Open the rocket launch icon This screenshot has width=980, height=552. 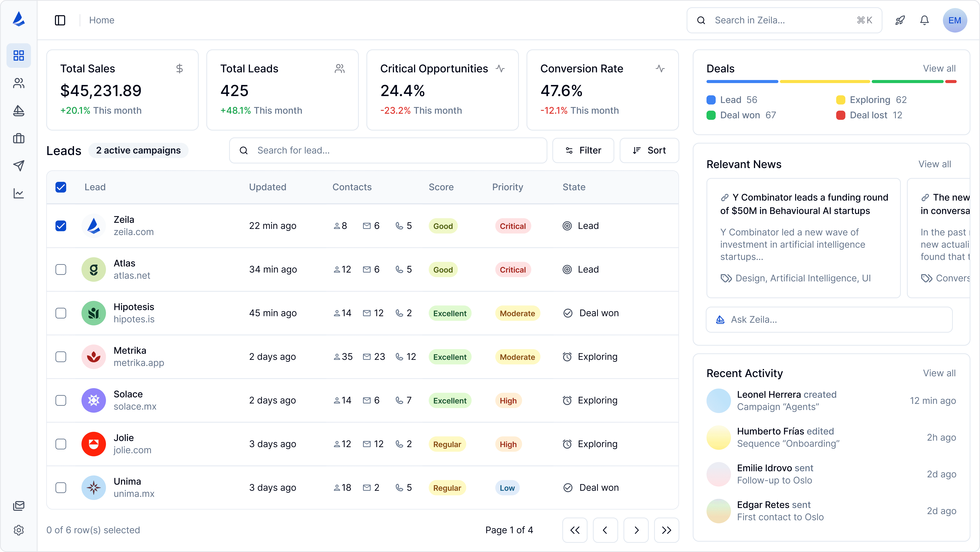900,20
